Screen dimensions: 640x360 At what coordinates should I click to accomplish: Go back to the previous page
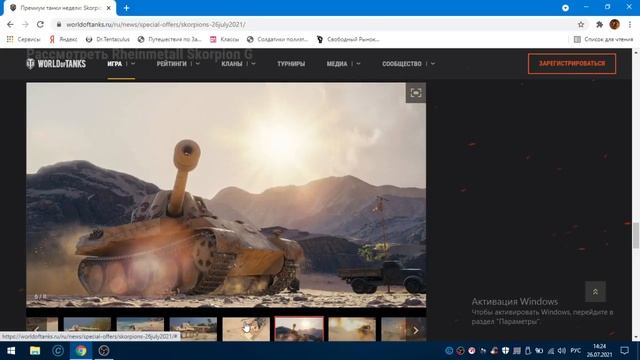click(10, 24)
